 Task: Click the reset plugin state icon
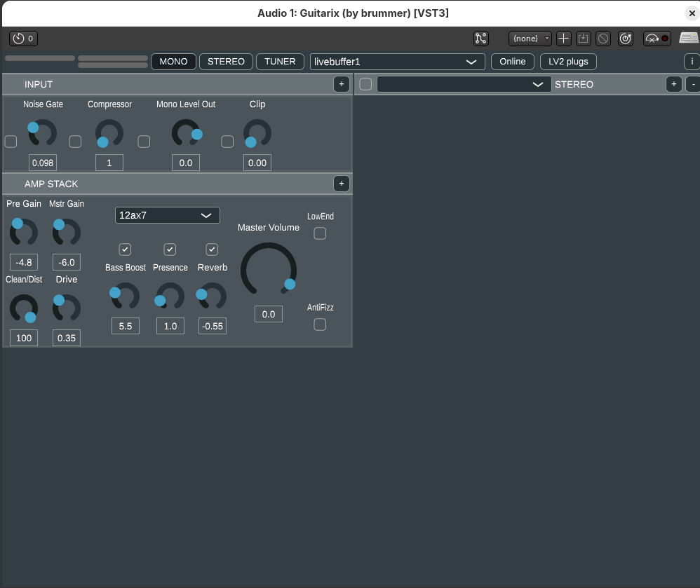click(625, 39)
